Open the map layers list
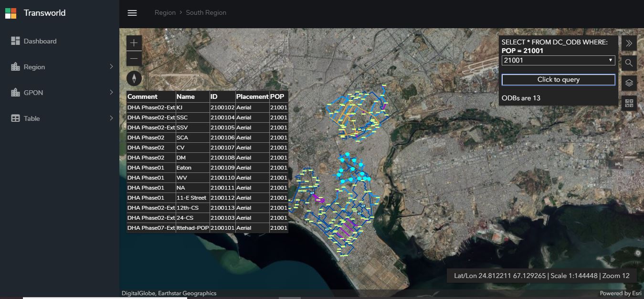 click(x=629, y=83)
